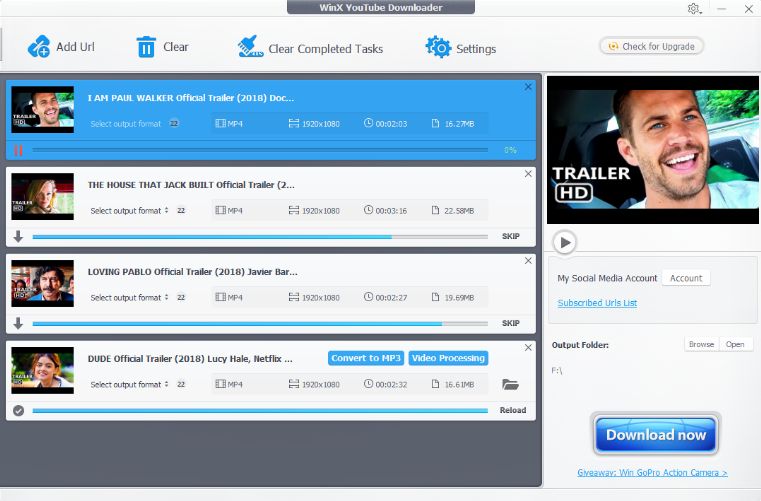Skip The House That Jack Built download
761x501 pixels.
[510, 237]
